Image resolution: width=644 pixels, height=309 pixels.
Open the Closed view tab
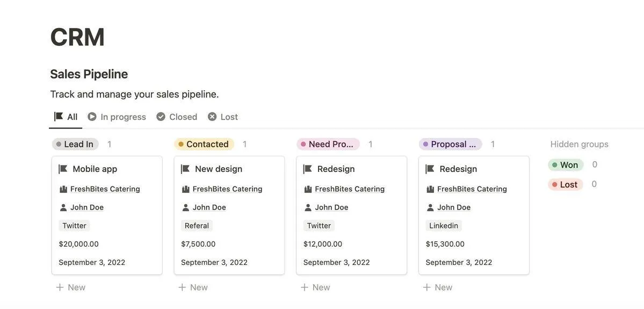[177, 117]
